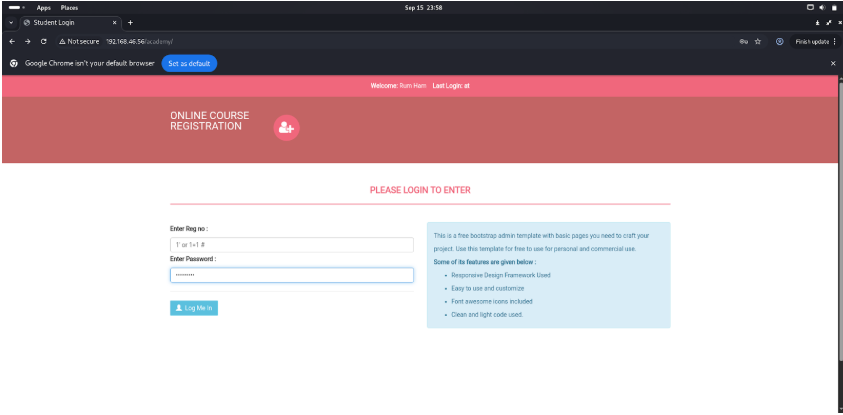The width and height of the screenshot is (843, 415).
Task: Click the Last Login: at text
Action: click(x=451, y=86)
